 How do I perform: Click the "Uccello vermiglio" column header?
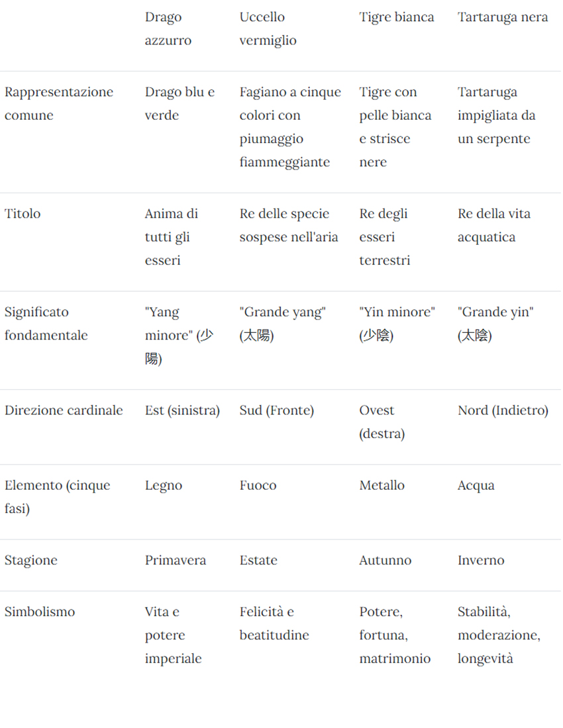point(268,28)
